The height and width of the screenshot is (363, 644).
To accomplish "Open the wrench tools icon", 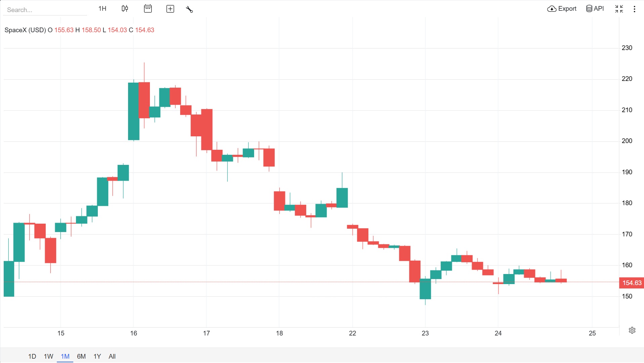I will click(x=189, y=9).
